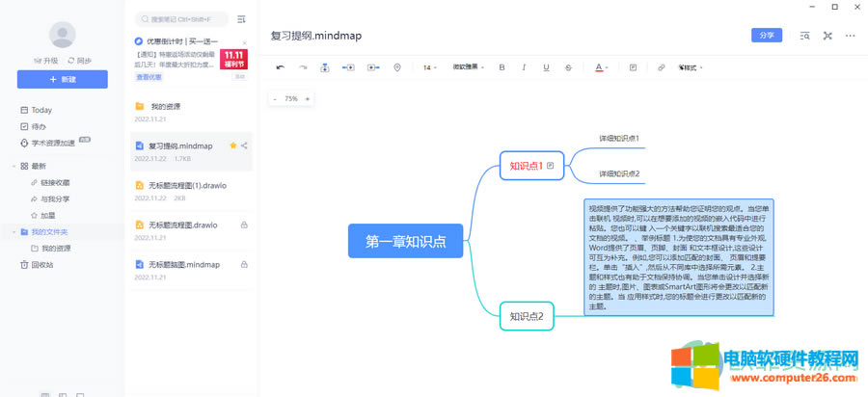Toggle italic text style
868x397 pixels.
(524, 67)
